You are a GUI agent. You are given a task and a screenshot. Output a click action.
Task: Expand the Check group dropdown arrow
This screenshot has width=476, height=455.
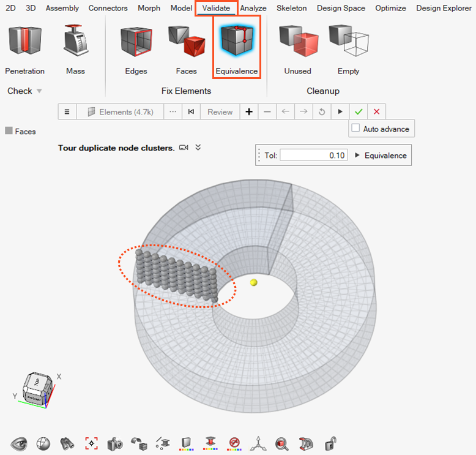pos(39,91)
